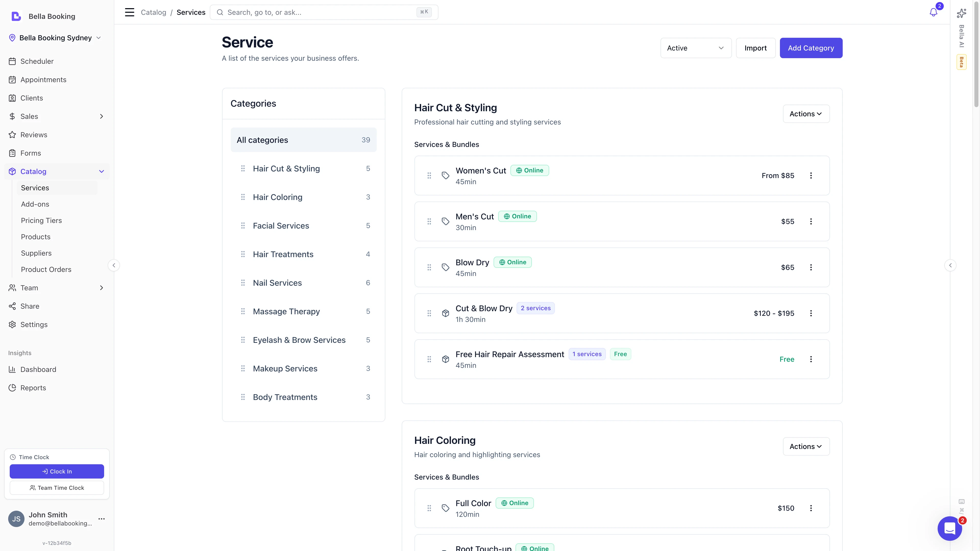980x551 pixels.
Task: Click the Catalog breadcrumb link
Action: pyautogui.click(x=154, y=12)
